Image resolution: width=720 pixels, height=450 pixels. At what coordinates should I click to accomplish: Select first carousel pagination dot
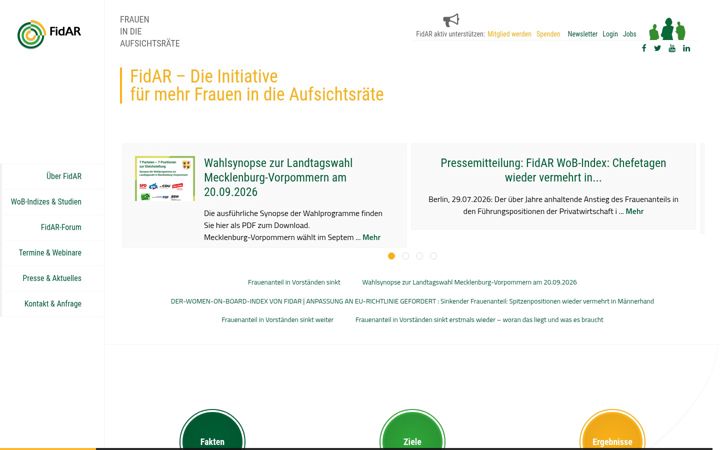click(391, 256)
